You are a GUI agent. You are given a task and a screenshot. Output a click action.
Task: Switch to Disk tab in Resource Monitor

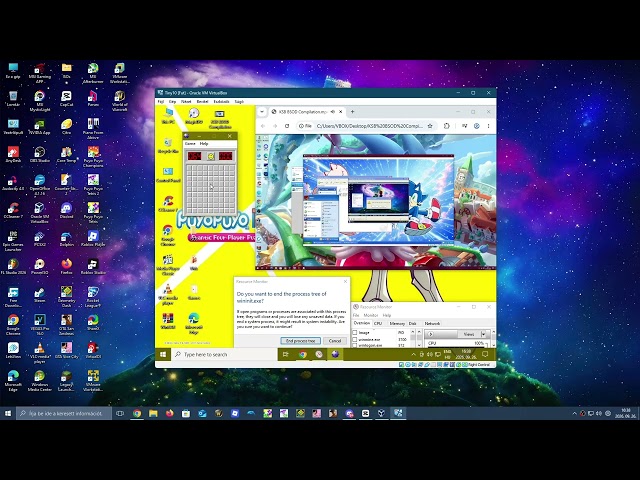(x=413, y=323)
